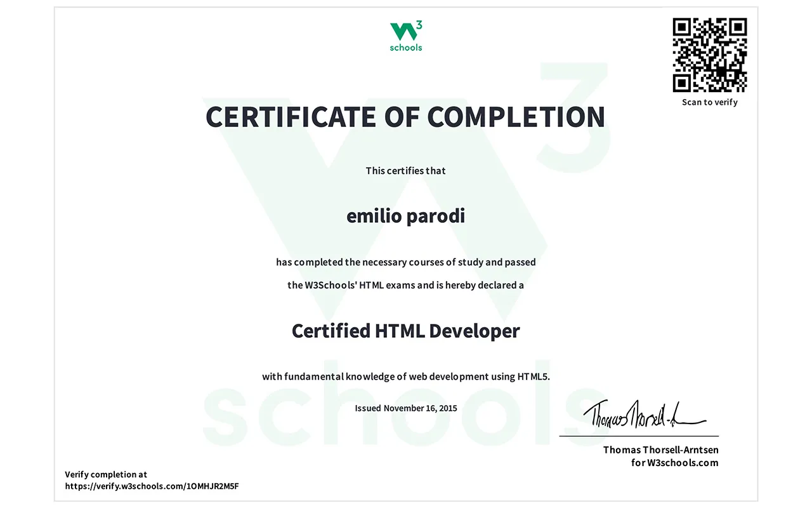Select the line mentioning W3Schools' HTML exams
This screenshot has width=812, height=508.
pos(405,285)
